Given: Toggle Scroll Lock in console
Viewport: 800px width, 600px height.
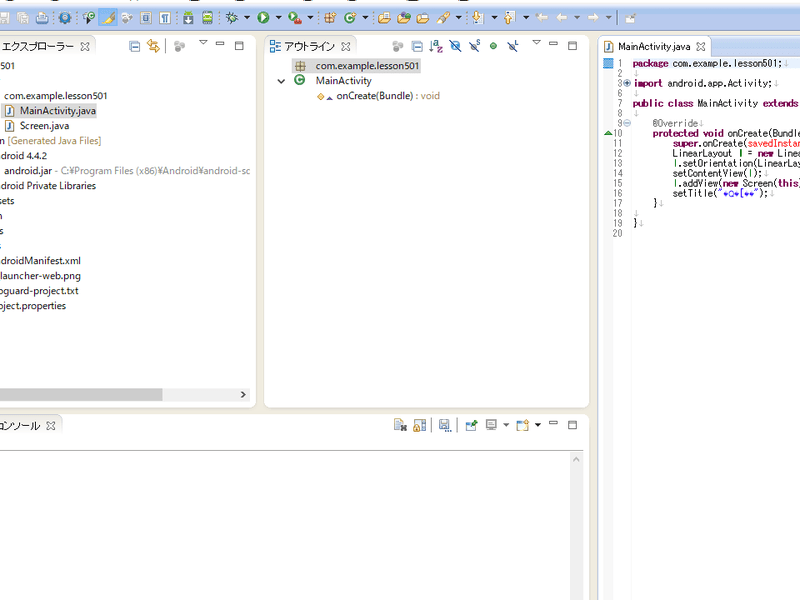Looking at the screenshot, I should click(420, 425).
